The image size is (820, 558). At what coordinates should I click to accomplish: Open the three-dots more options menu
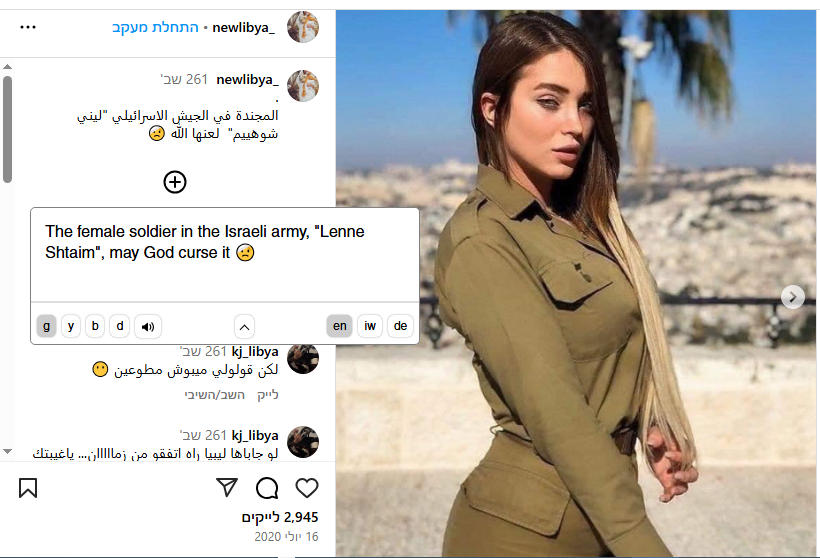(28, 27)
